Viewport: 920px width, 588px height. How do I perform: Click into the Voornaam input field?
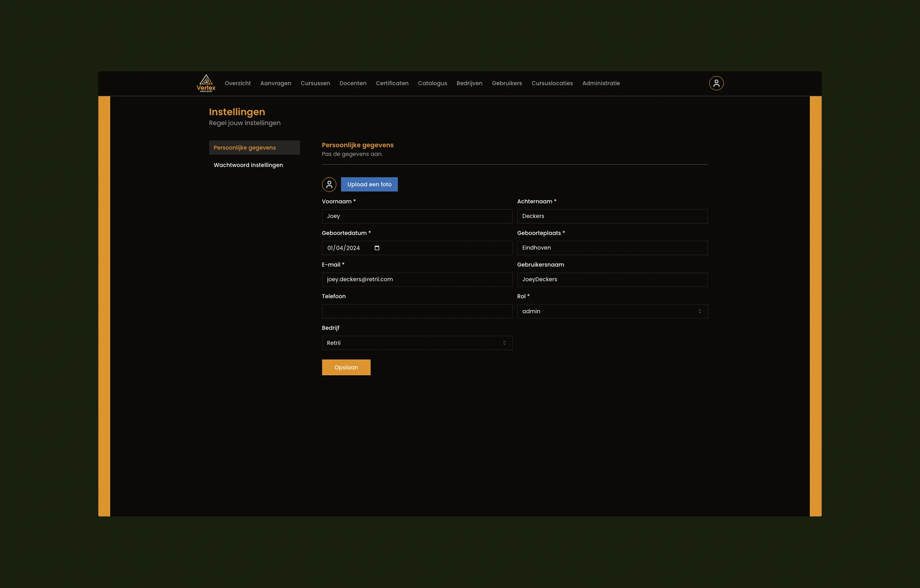pyautogui.click(x=417, y=216)
